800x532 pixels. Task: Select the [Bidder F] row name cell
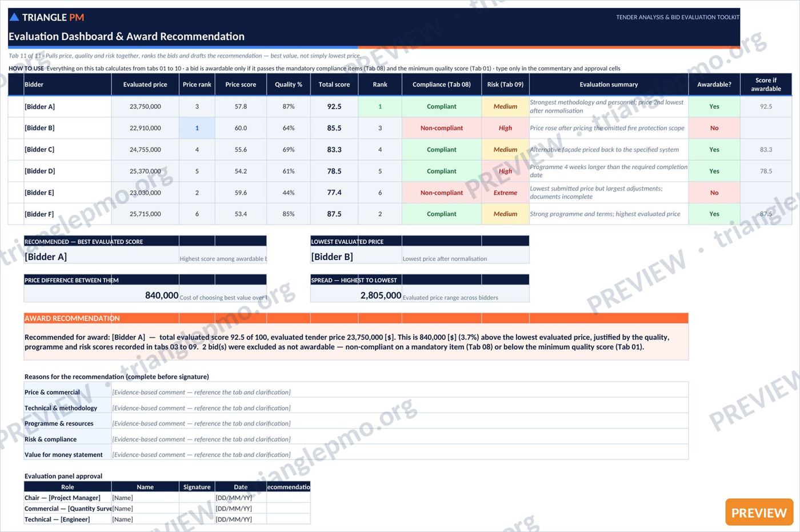67,214
